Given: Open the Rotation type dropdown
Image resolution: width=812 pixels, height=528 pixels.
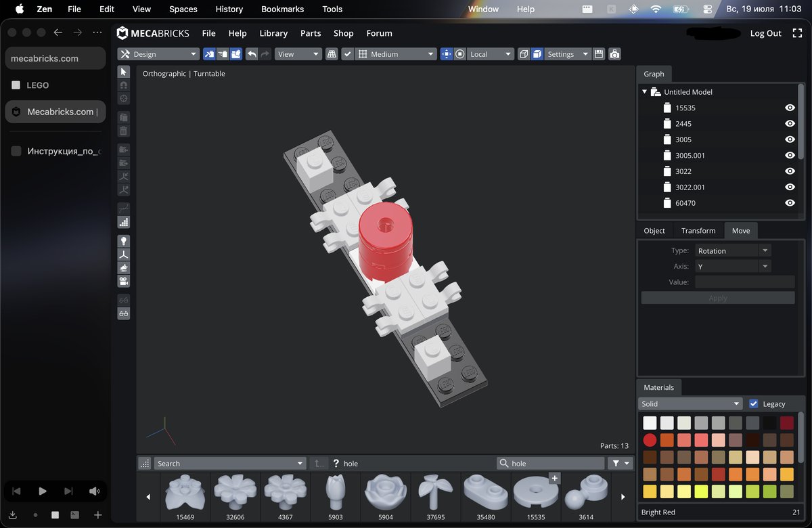Looking at the screenshot, I should pyautogui.click(x=733, y=250).
